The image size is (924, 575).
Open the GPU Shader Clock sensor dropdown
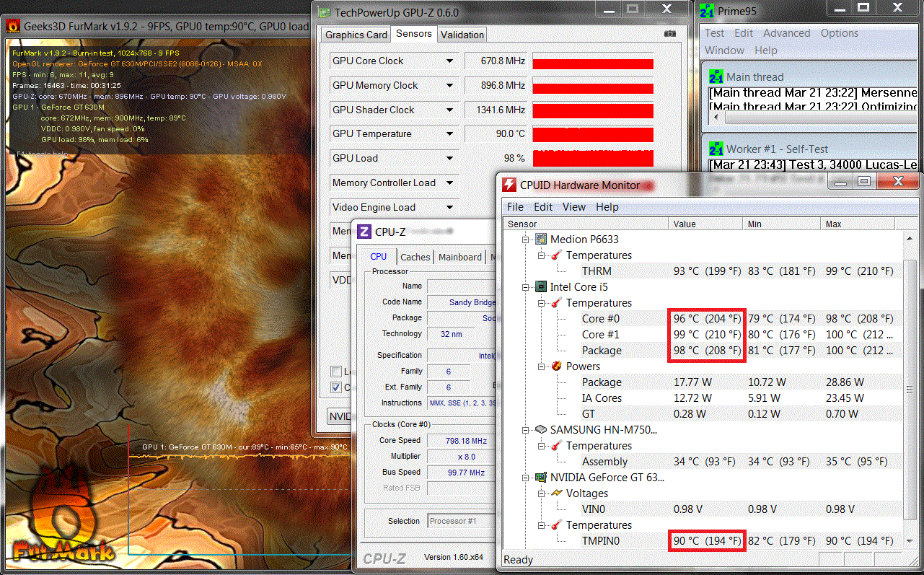pos(450,110)
